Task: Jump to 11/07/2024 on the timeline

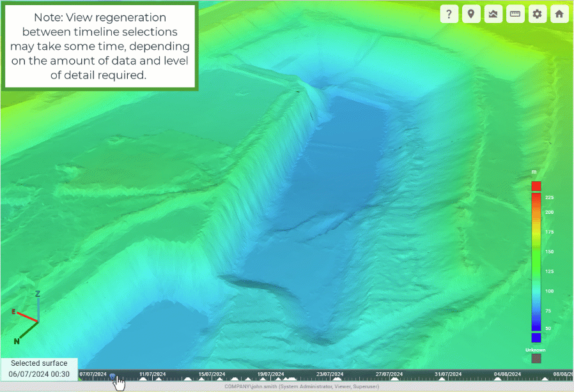Action: coord(152,373)
